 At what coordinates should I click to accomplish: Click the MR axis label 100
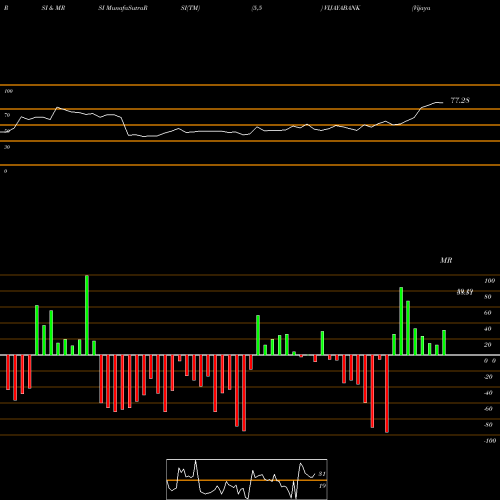click(x=490, y=281)
